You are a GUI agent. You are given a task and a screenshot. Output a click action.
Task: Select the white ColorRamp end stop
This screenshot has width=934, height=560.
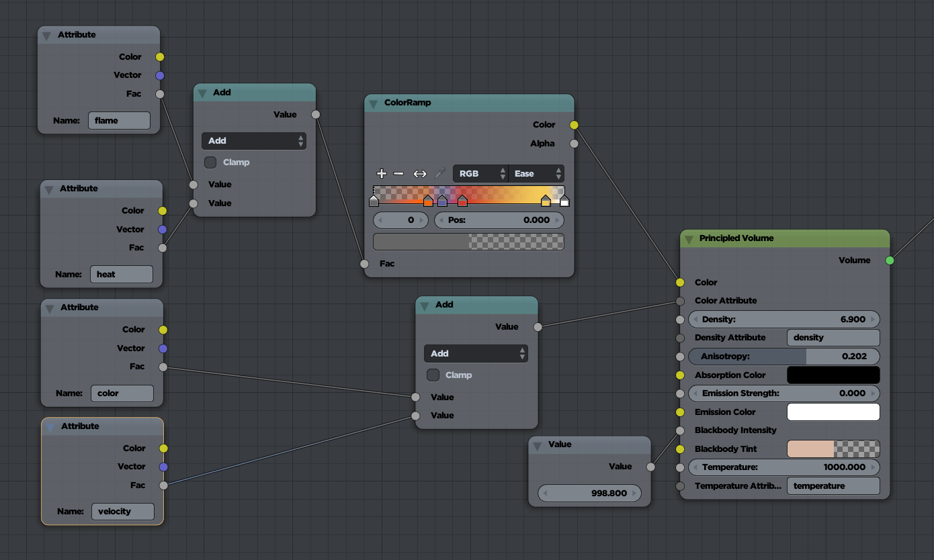click(x=564, y=201)
